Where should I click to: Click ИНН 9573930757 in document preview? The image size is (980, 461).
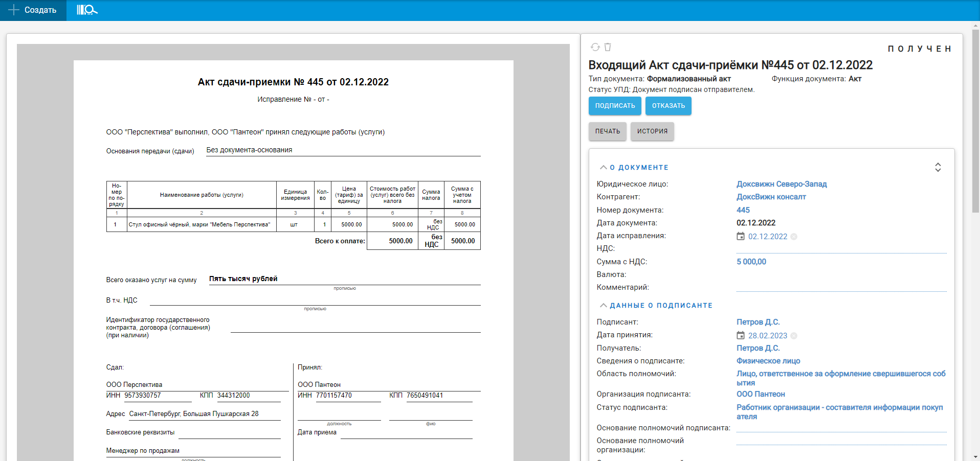pos(143,396)
